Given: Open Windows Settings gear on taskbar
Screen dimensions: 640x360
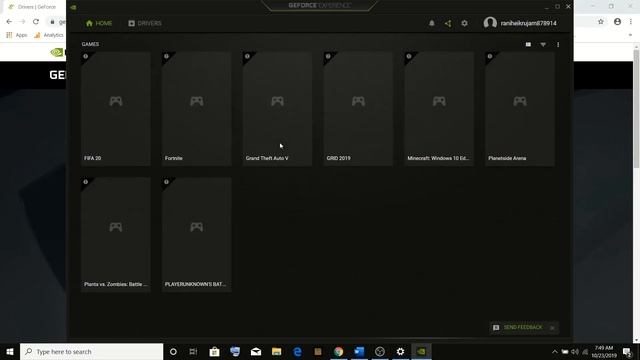Looking at the screenshot, I should coord(400,351).
